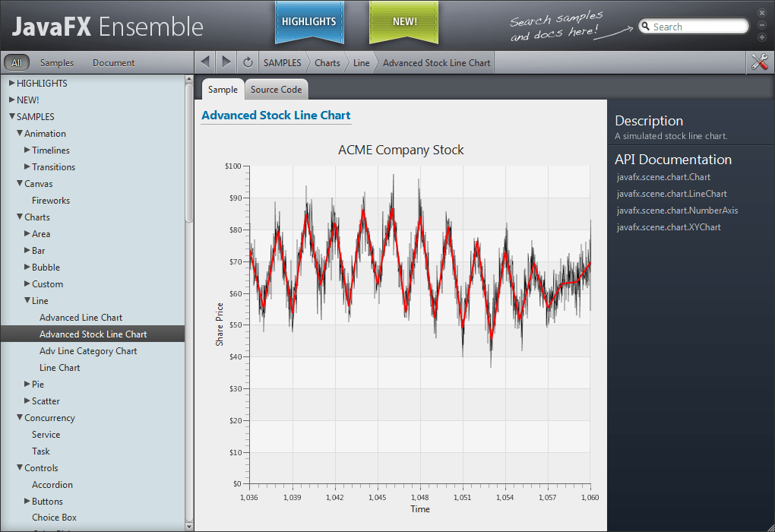Collapse the Canvas tree node

tap(20, 183)
